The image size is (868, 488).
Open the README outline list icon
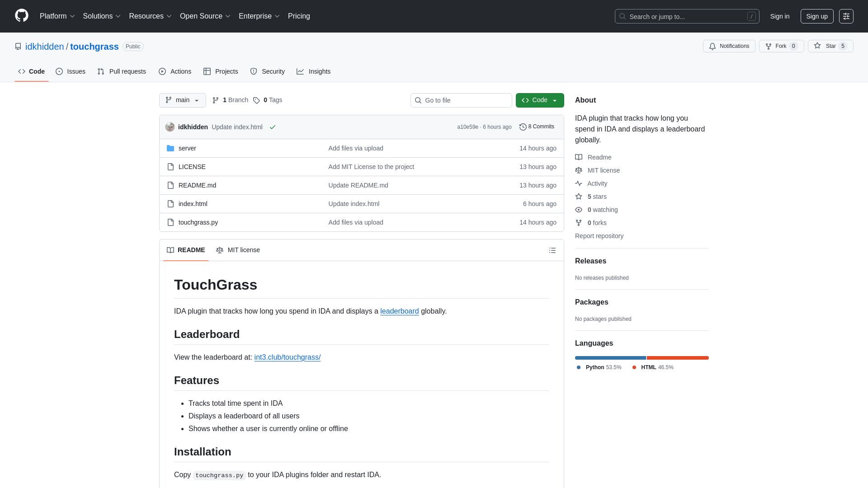[552, 250]
